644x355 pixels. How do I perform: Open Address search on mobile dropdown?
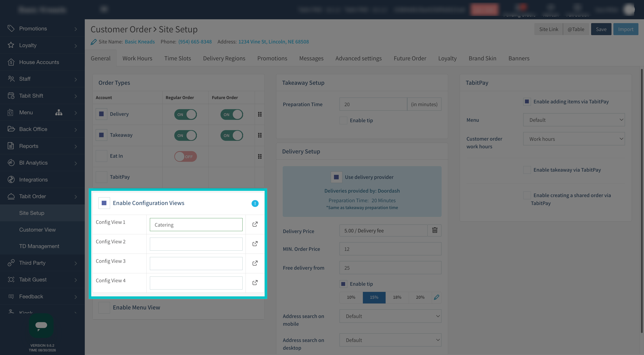tap(390, 316)
